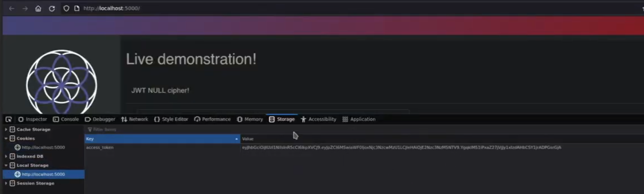
Task: Click the browser forward arrow
Action: 25,8
